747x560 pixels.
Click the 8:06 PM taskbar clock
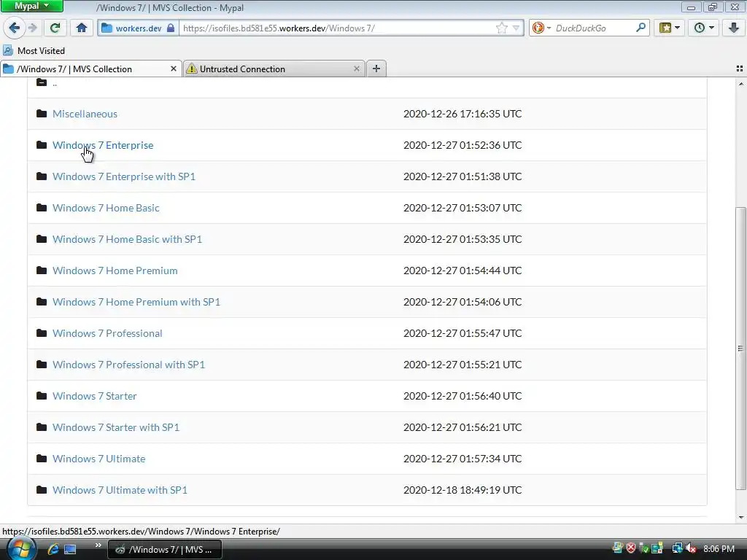[719, 549]
